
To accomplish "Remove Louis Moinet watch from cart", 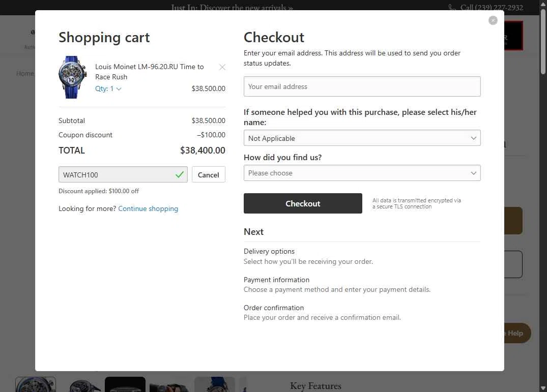I will click(222, 67).
